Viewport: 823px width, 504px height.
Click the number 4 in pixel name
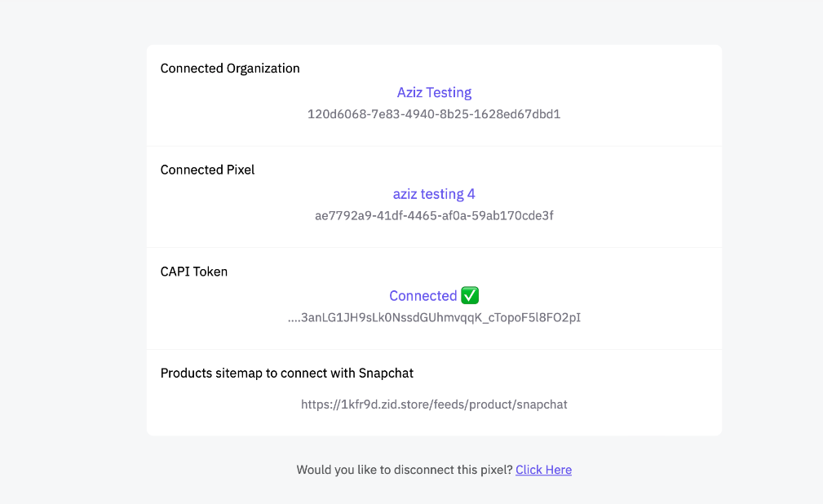(471, 194)
